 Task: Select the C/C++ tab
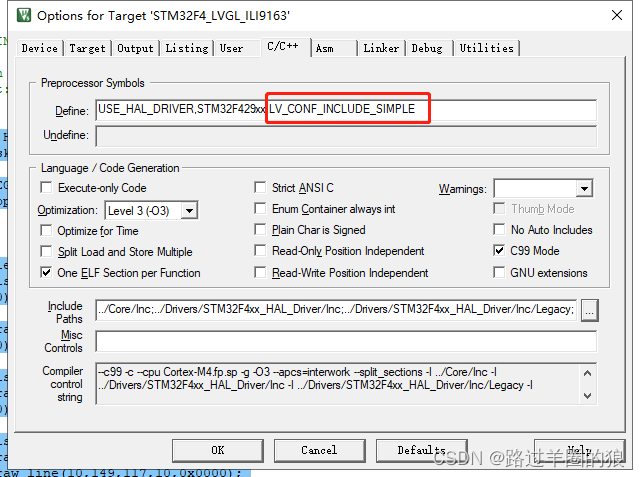click(x=284, y=47)
